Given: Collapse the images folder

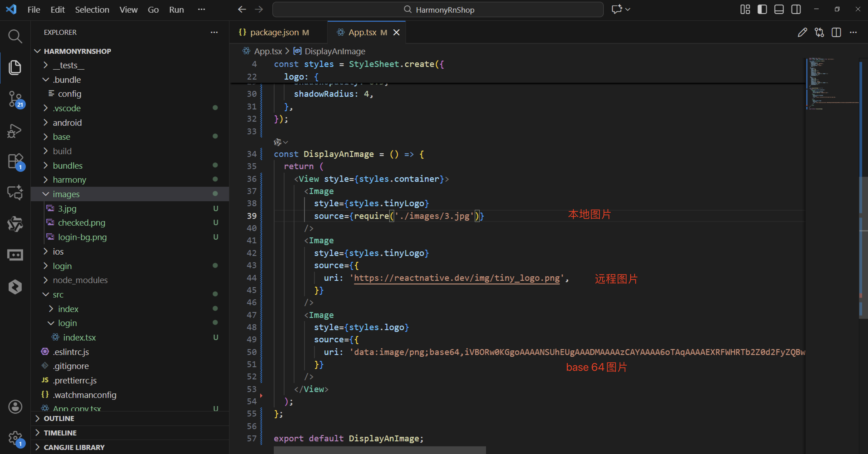Looking at the screenshot, I should point(66,194).
